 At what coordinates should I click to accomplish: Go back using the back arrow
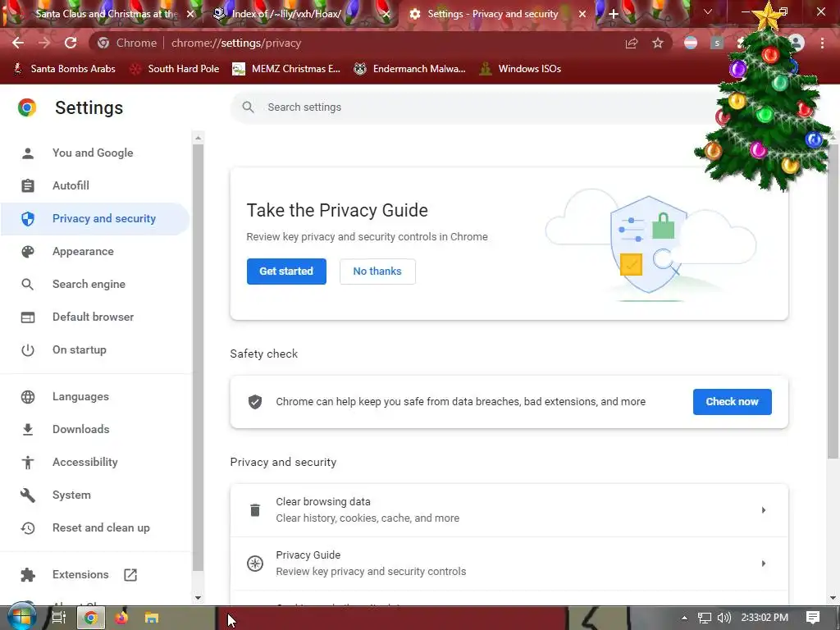click(x=18, y=43)
